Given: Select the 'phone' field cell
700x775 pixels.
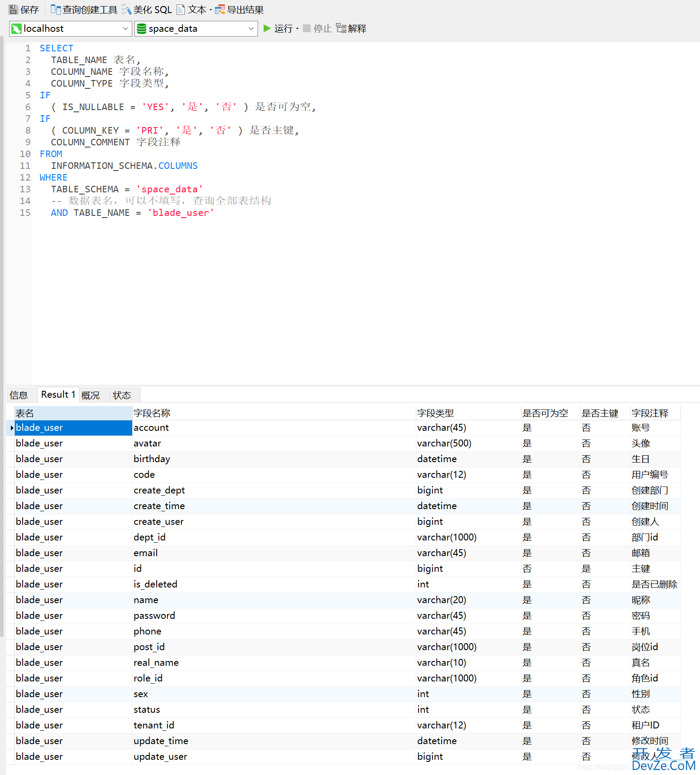Looking at the screenshot, I should pyautogui.click(x=274, y=631).
